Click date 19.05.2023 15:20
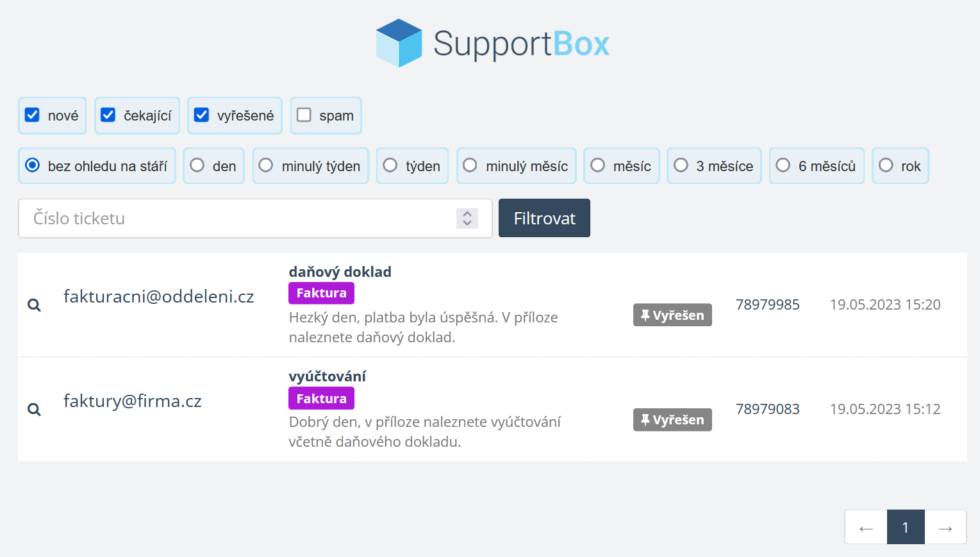Image resolution: width=980 pixels, height=557 pixels. click(885, 304)
